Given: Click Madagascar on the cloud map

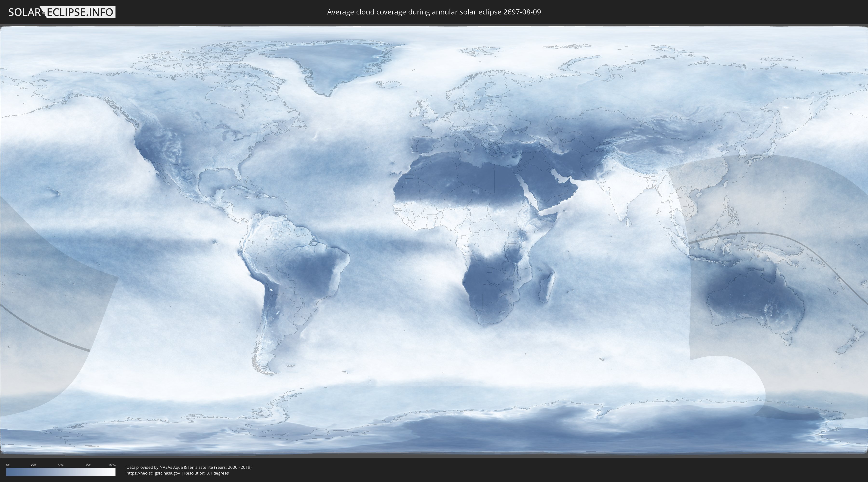Looking at the screenshot, I should point(547,286).
